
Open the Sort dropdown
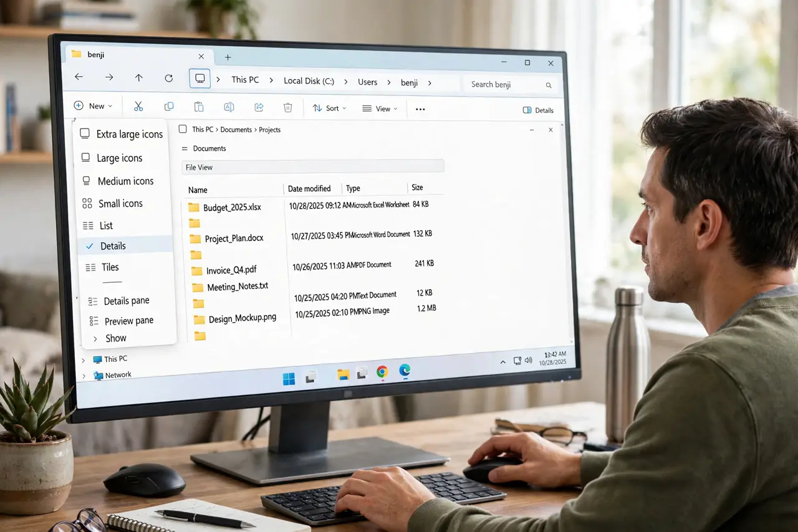(329, 108)
